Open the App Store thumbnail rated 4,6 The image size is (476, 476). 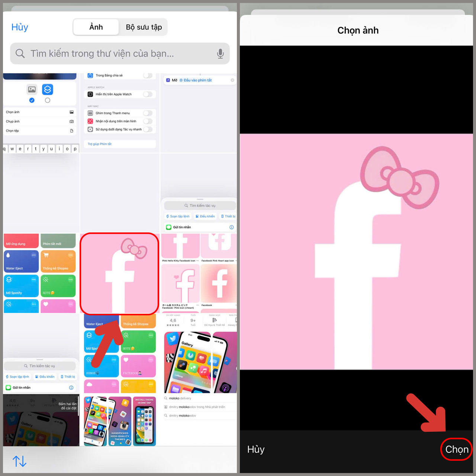(x=199, y=354)
